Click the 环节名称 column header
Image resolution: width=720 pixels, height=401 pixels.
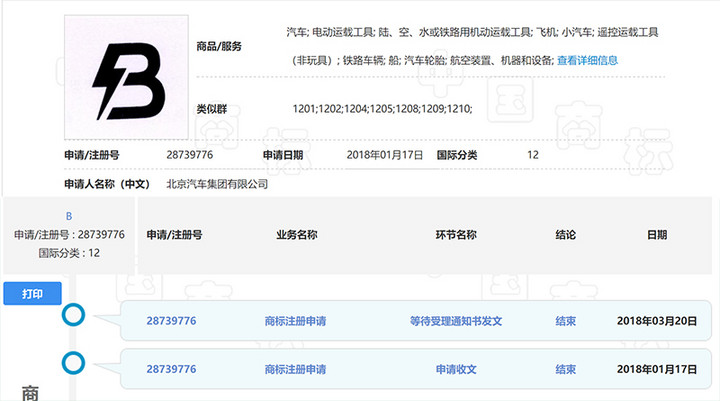[x=456, y=235]
